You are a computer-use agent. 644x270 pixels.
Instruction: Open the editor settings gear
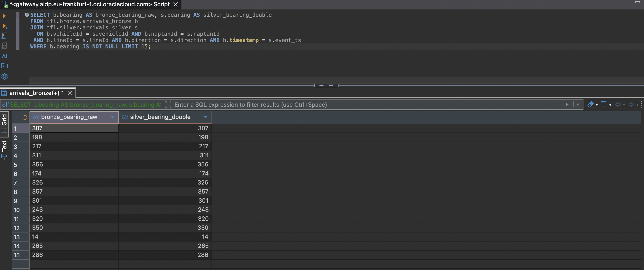[5, 76]
